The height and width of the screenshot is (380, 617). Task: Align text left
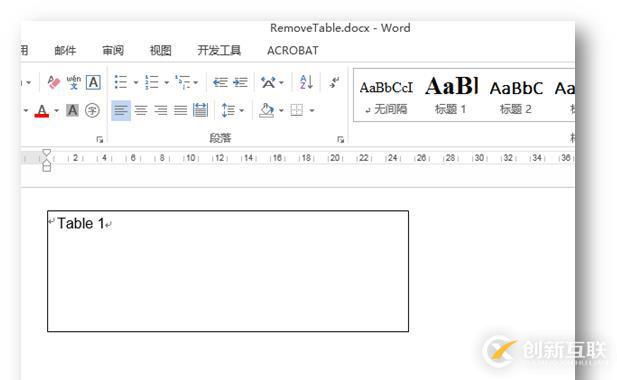tap(121, 111)
